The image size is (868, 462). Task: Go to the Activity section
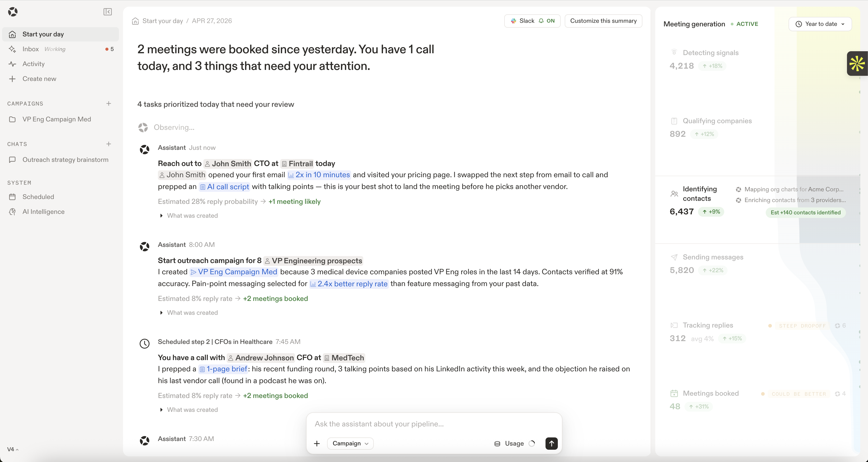(x=60, y=64)
